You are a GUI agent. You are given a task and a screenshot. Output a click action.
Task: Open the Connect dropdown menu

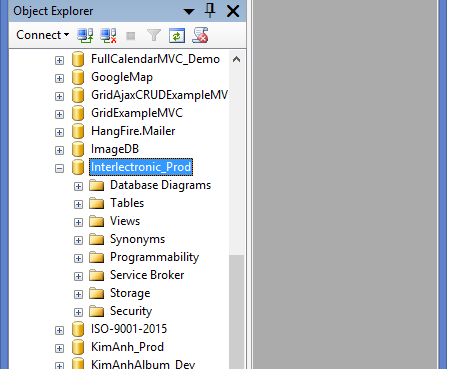pos(43,35)
